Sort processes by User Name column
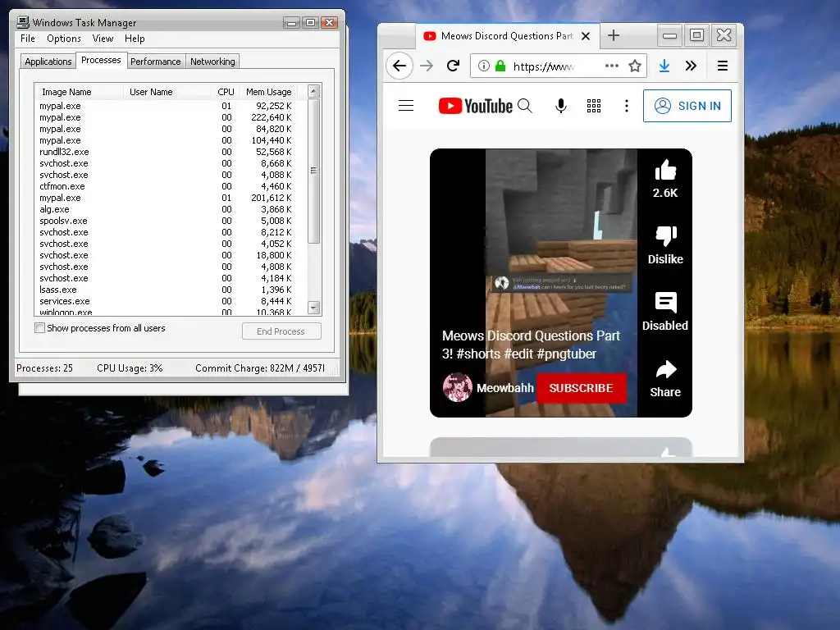840x630 pixels. [x=167, y=92]
